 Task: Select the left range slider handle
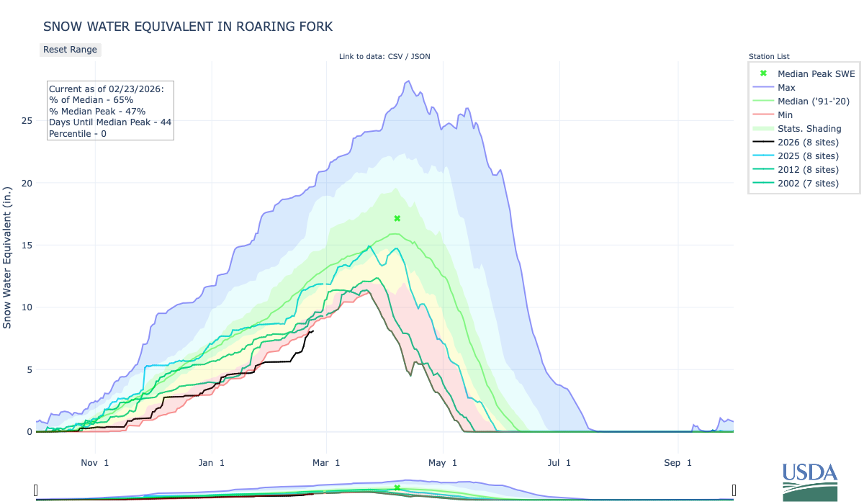[36, 490]
